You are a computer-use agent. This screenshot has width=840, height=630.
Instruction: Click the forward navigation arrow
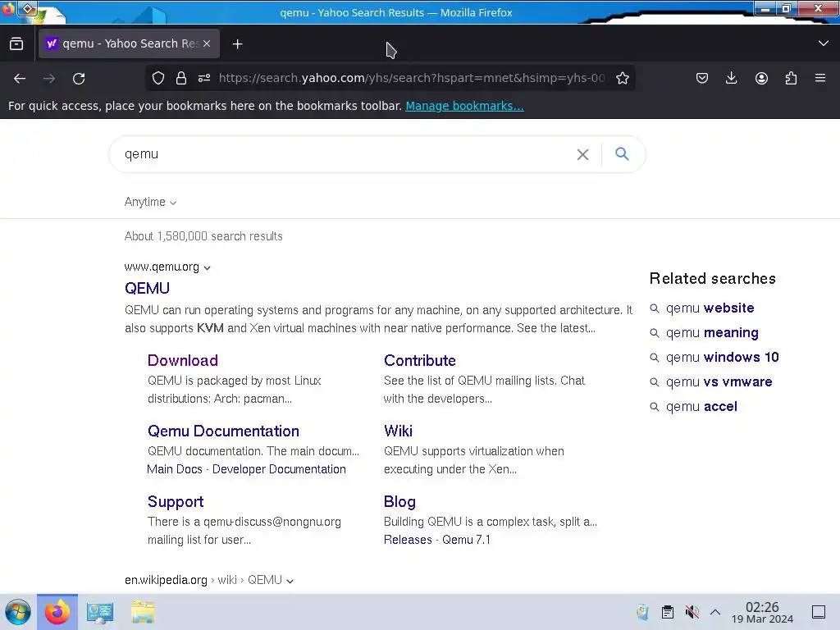tap(49, 79)
